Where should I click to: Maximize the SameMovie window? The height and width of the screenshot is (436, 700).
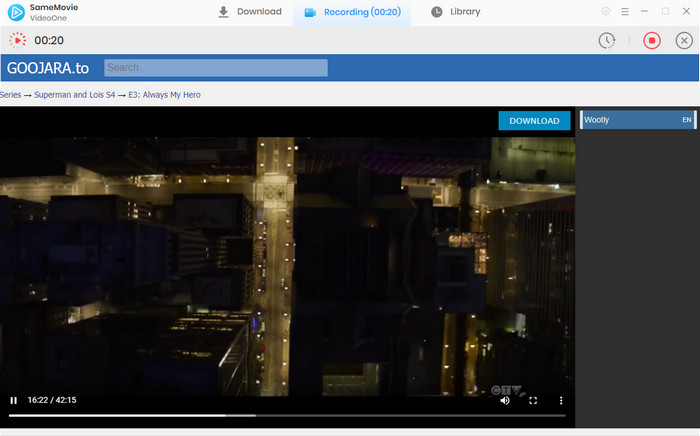click(x=665, y=11)
